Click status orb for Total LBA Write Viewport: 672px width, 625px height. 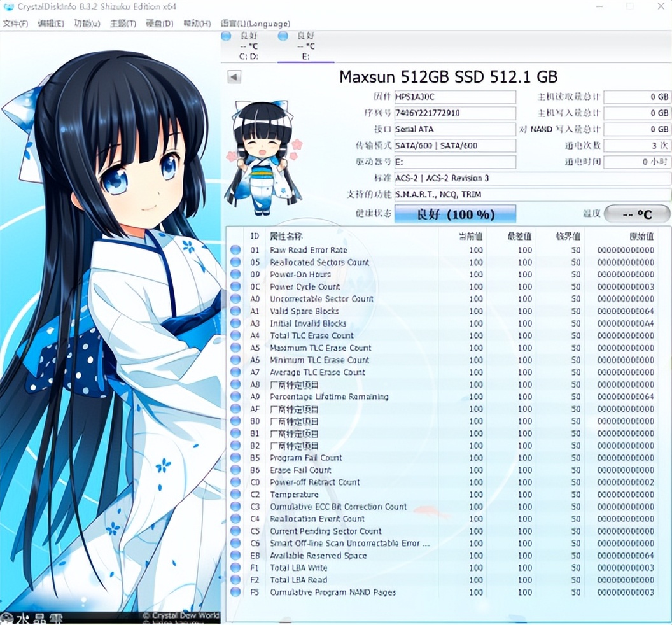click(236, 568)
